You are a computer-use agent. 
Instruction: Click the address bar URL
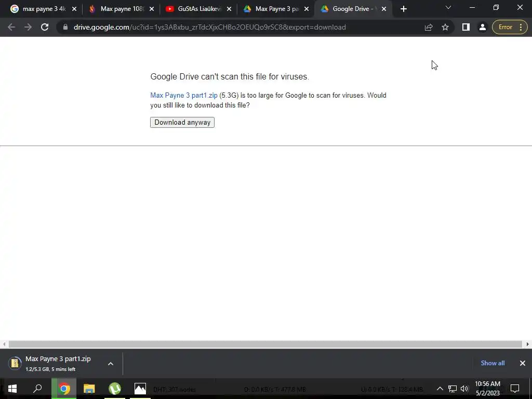[210, 27]
